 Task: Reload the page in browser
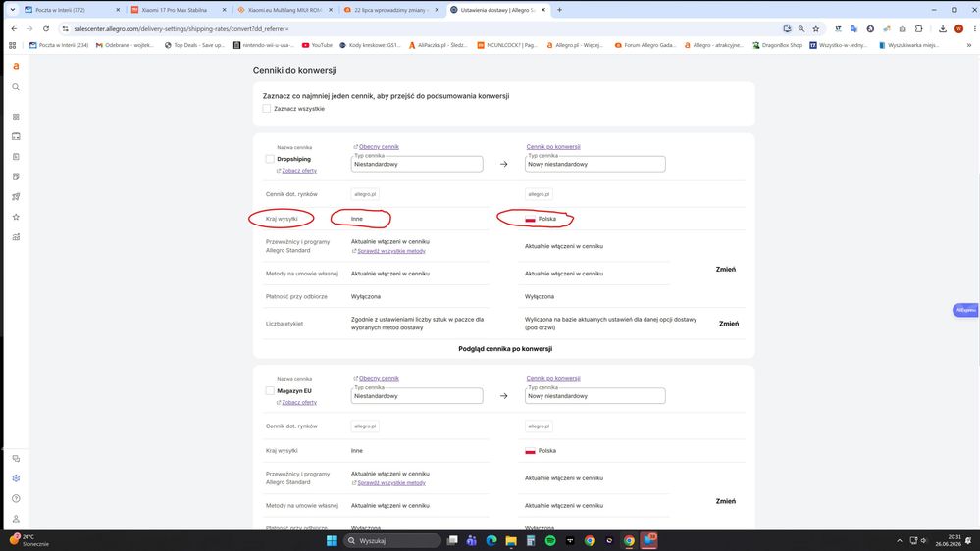pyautogui.click(x=46, y=28)
